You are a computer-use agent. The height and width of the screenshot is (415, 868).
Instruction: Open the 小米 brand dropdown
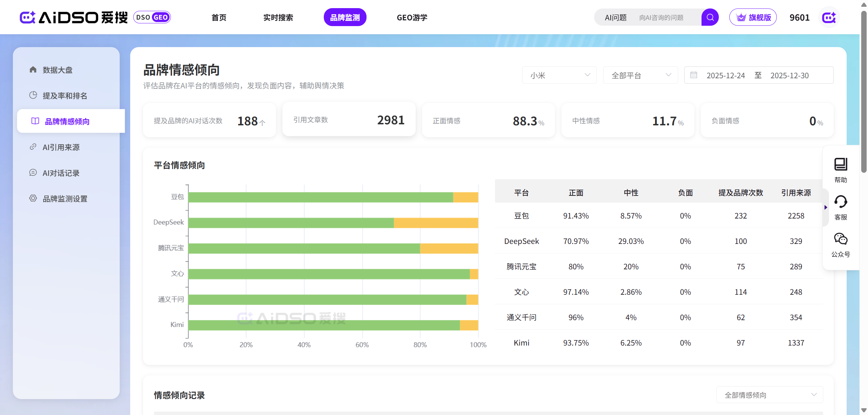point(559,75)
